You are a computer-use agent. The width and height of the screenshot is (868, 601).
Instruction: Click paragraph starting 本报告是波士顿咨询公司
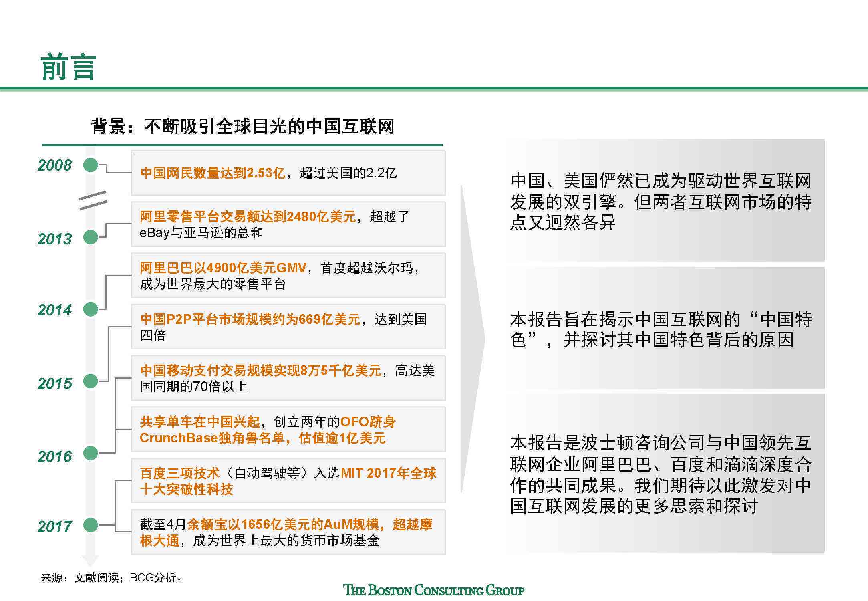pos(661,475)
